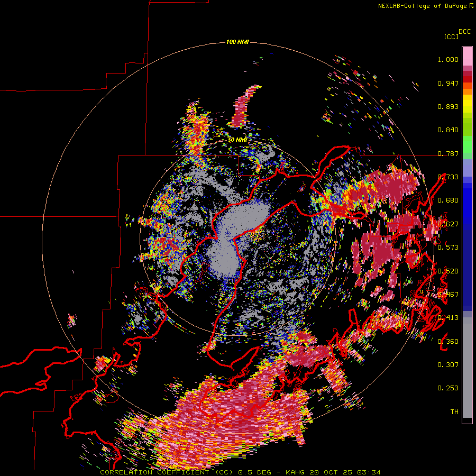Viewport: 476px width, 476px height.
Task: Click the 0.360 legend value
Action: 448,342
